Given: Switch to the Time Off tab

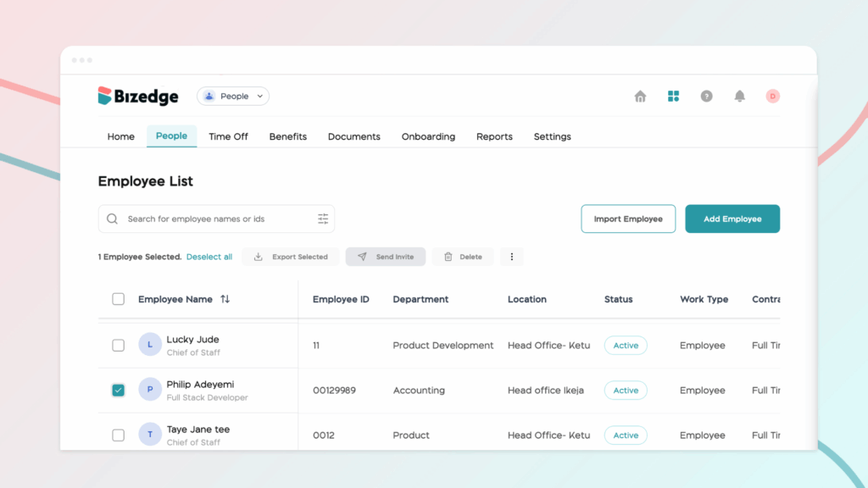Looking at the screenshot, I should (228, 136).
